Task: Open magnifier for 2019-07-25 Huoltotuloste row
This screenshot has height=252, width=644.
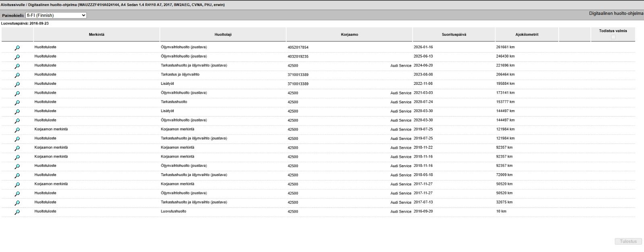Action: pyautogui.click(x=17, y=139)
